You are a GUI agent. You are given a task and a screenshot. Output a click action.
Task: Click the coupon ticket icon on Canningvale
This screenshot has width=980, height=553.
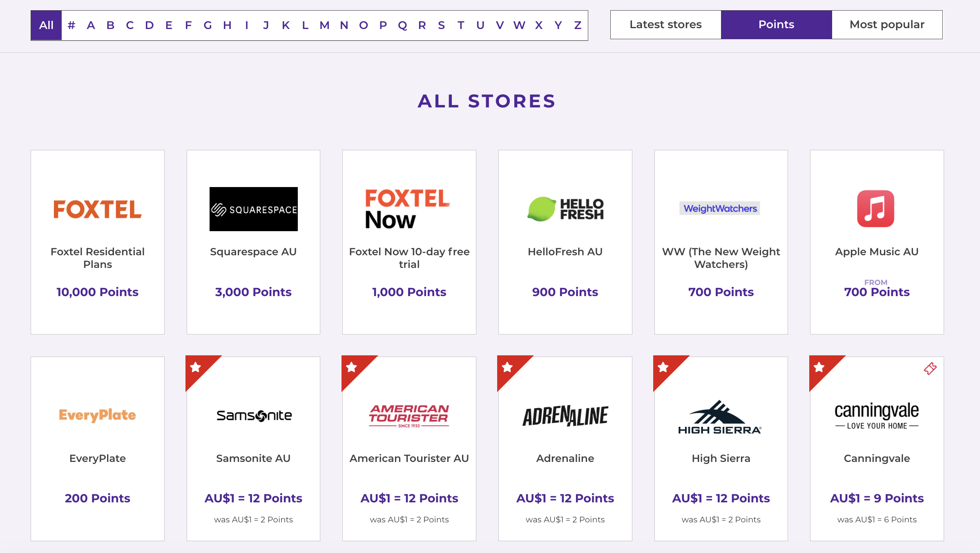930,368
